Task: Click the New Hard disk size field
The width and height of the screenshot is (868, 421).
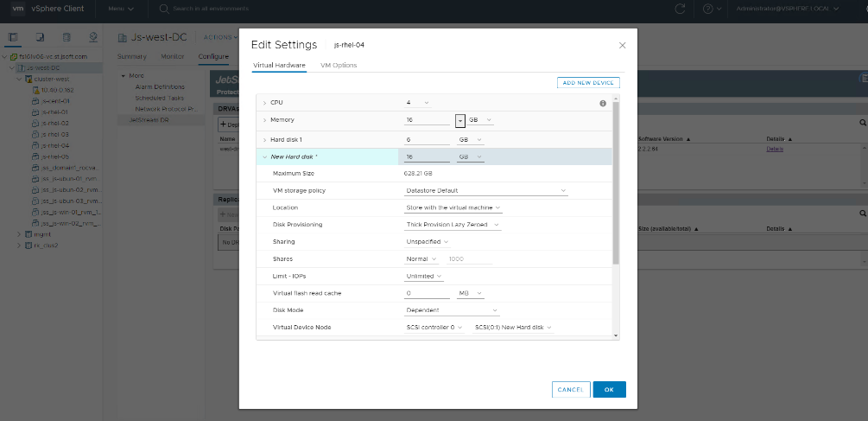Action: [x=426, y=156]
